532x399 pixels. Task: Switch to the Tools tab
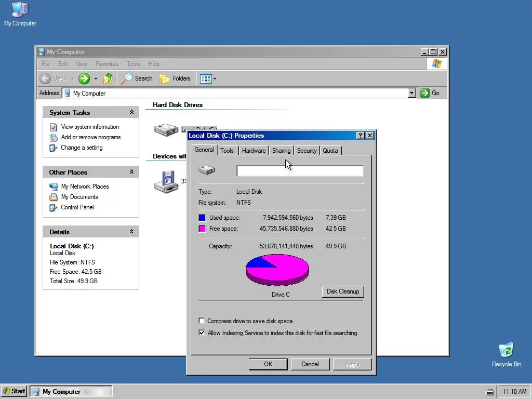click(227, 151)
